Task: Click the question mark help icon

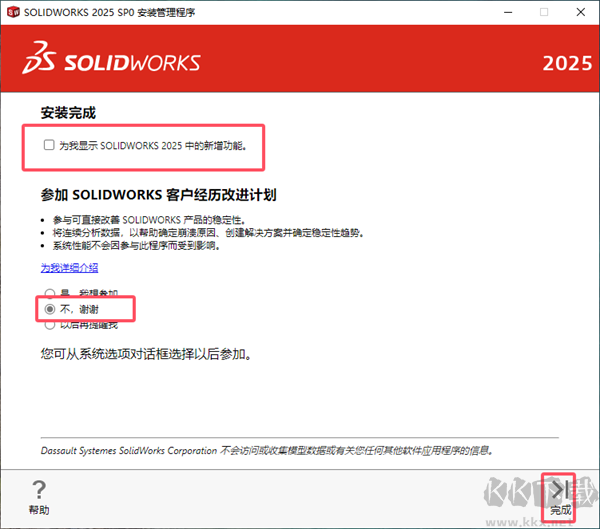Action: tap(39, 489)
